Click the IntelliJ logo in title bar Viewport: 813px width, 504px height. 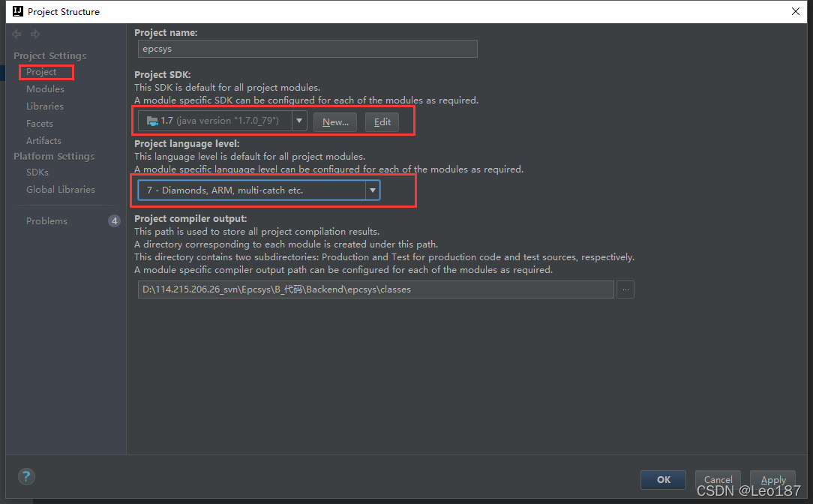tap(18, 11)
